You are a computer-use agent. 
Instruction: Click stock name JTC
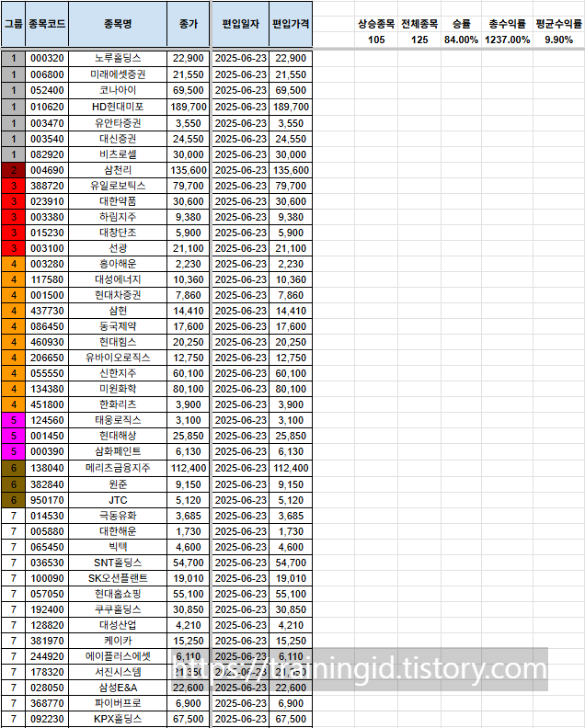coord(118,500)
